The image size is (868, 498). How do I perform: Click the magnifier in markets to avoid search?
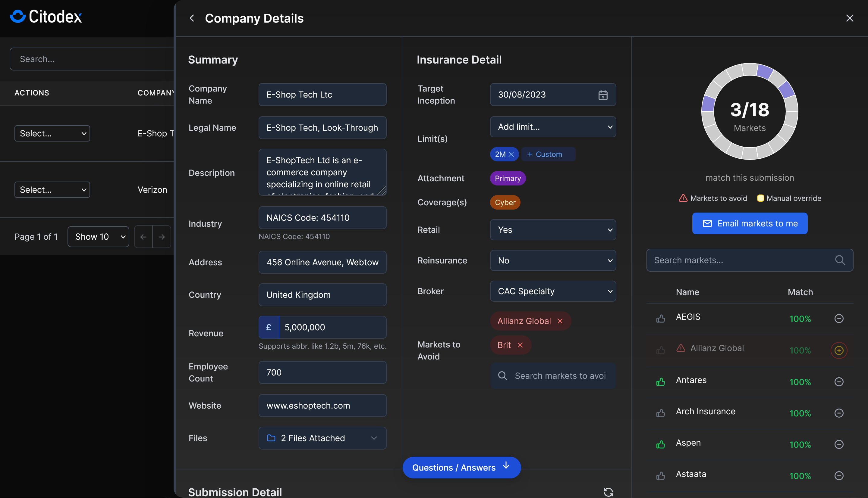click(x=502, y=375)
